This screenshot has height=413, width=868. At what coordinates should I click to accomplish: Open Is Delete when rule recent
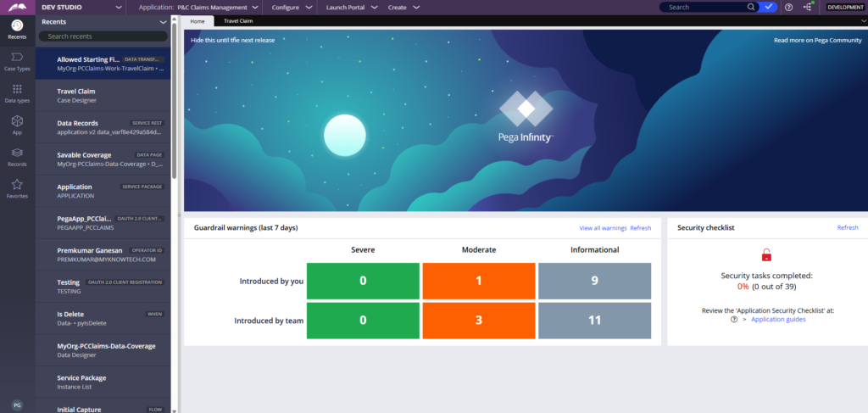[x=103, y=318]
